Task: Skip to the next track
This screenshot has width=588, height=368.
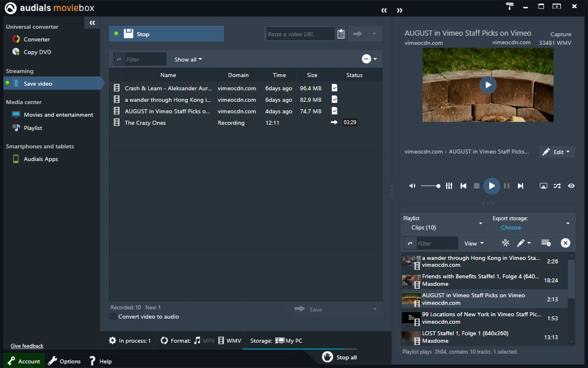Action: [520, 186]
